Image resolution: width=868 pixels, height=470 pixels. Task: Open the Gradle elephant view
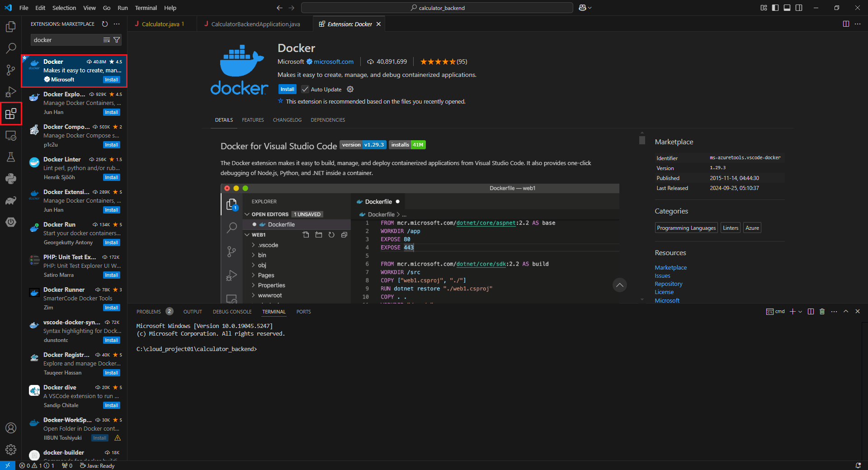(11, 200)
